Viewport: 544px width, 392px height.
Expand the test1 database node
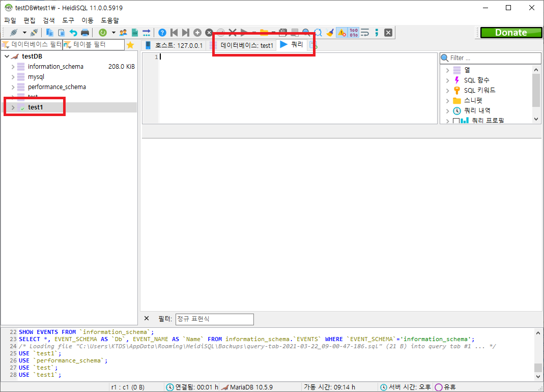coord(13,107)
